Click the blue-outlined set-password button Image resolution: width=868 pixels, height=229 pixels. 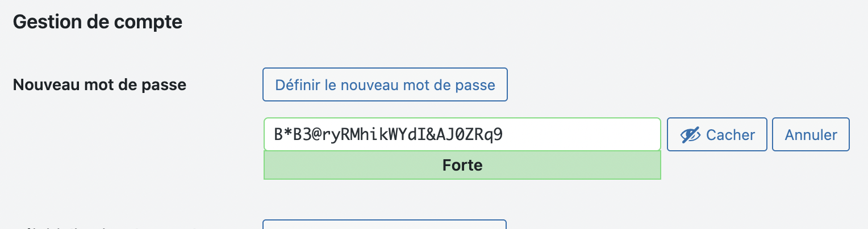click(385, 85)
